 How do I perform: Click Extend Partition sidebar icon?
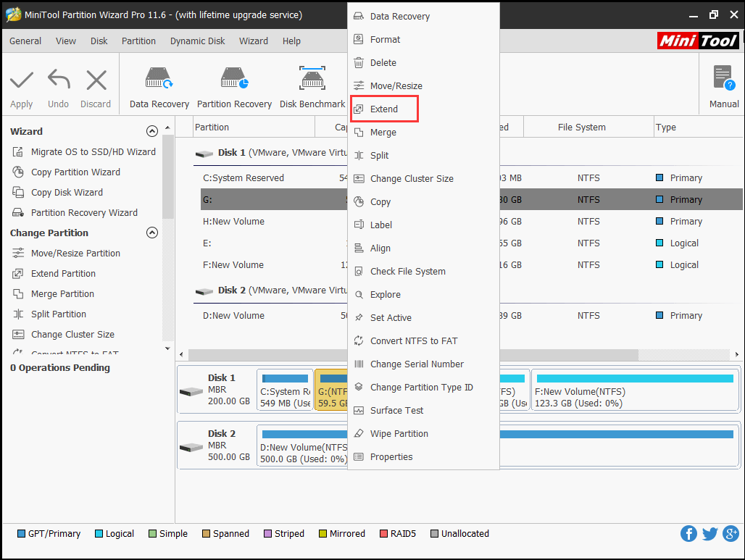tap(18, 274)
